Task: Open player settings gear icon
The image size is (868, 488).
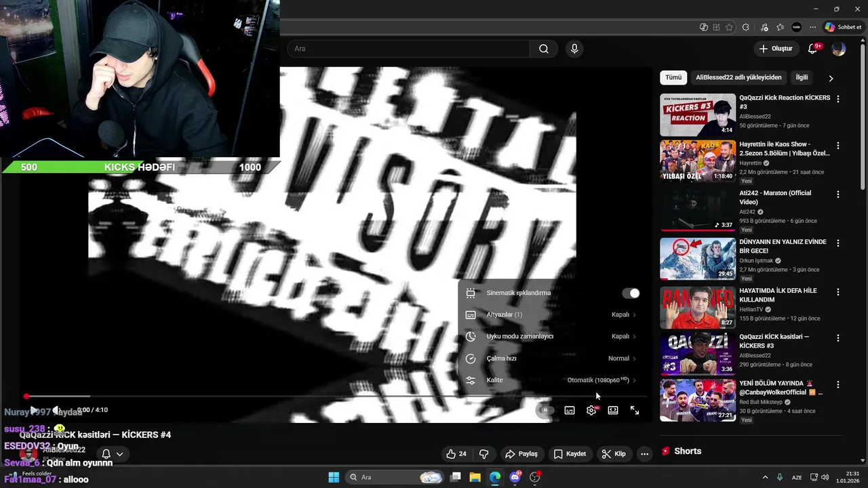Action: pyautogui.click(x=591, y=410)
